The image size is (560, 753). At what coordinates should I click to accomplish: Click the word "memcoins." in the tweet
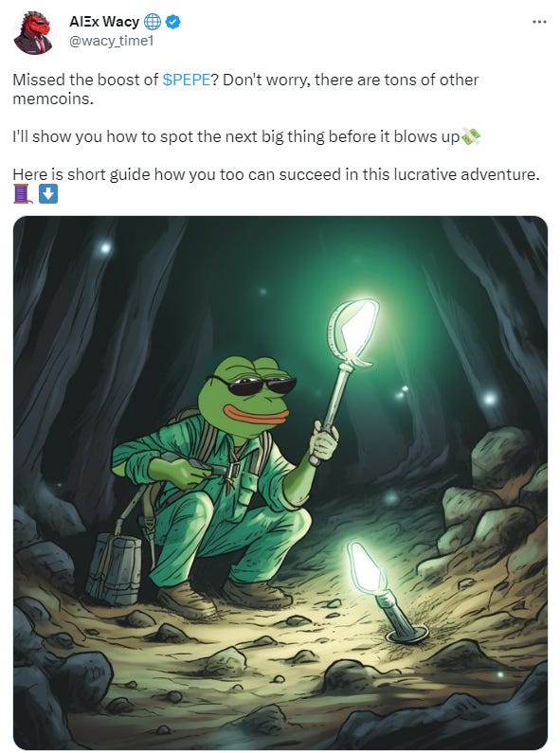(53, 99)
